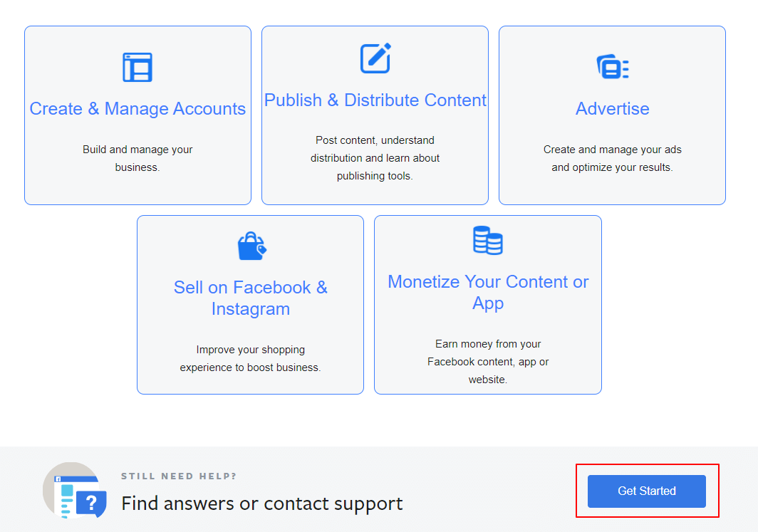Viewport: 758px width, 532px height.
Task: Click 'Earn money from your Facebook content' text
Action: tap(487, 361)
